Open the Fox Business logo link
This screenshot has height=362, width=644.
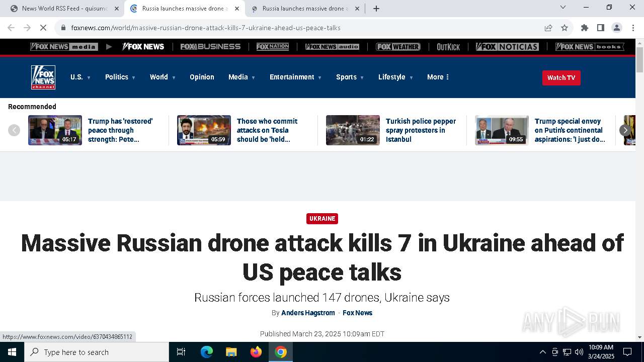[x=210, y=47]
